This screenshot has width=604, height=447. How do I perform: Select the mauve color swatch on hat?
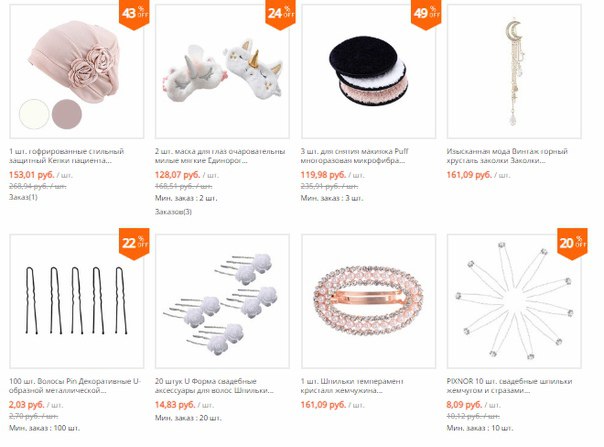click(67, 114)
